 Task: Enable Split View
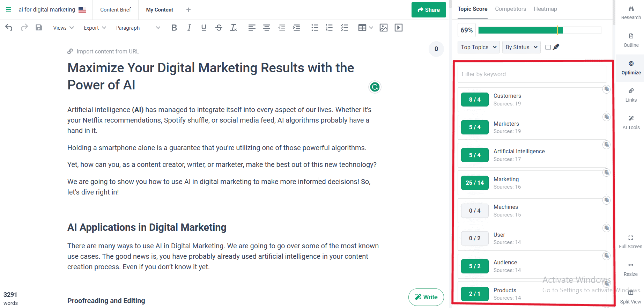tap(631, 297)
